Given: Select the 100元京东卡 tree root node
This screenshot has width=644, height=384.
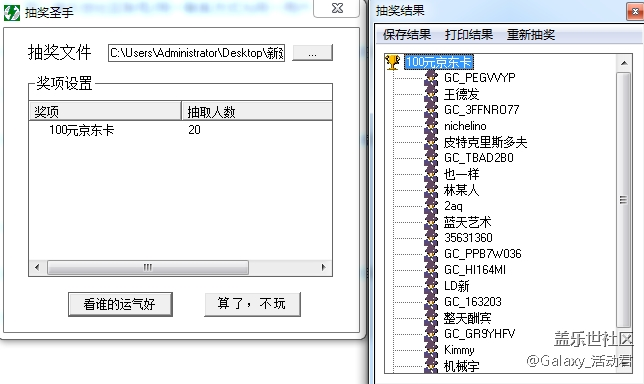Looking at the screenshot, I should pos(439,62).
